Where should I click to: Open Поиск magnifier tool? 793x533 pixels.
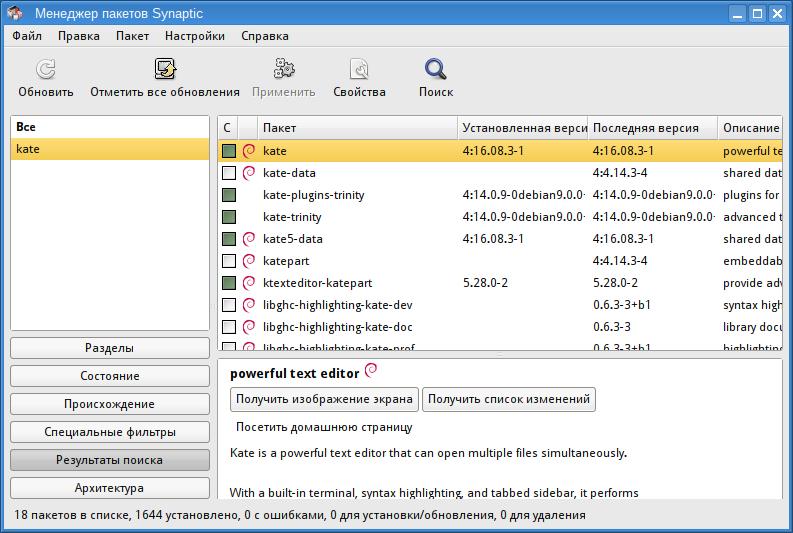(435, 69)
